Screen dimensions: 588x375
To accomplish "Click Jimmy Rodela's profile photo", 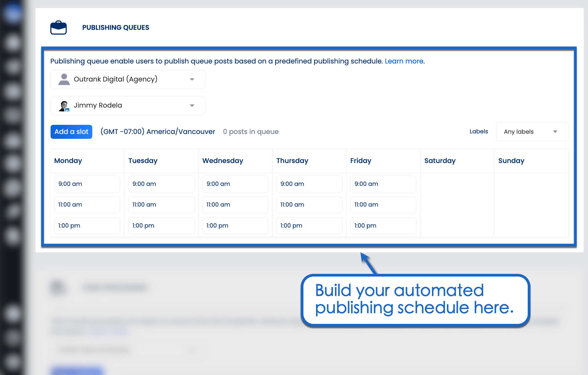I will pyautogui.click(x=64, y=105).
